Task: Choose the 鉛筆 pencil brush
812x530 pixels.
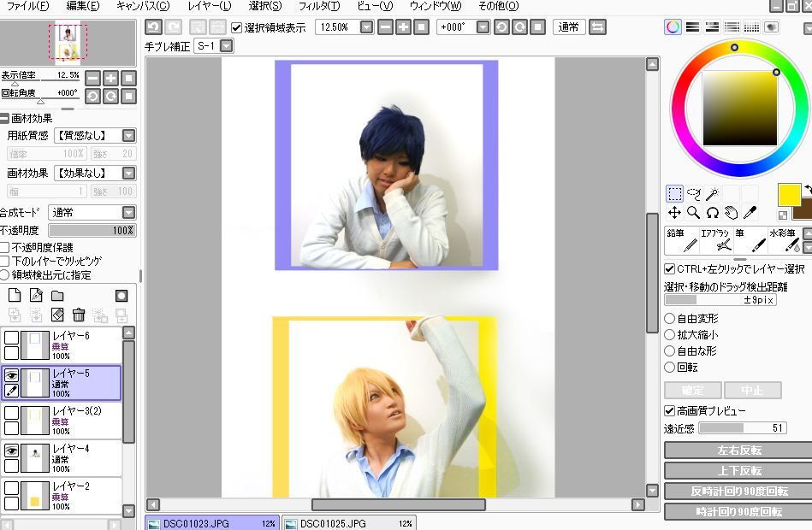Action: coord(681,240)
